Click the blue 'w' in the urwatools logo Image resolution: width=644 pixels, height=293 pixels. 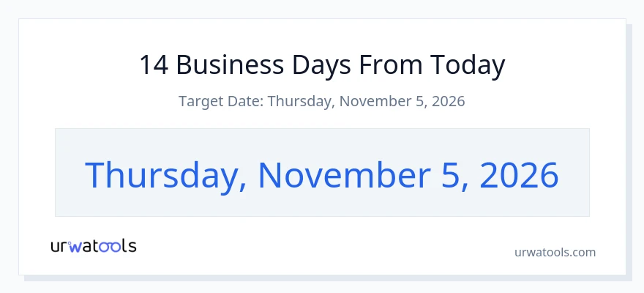(75, 247)
